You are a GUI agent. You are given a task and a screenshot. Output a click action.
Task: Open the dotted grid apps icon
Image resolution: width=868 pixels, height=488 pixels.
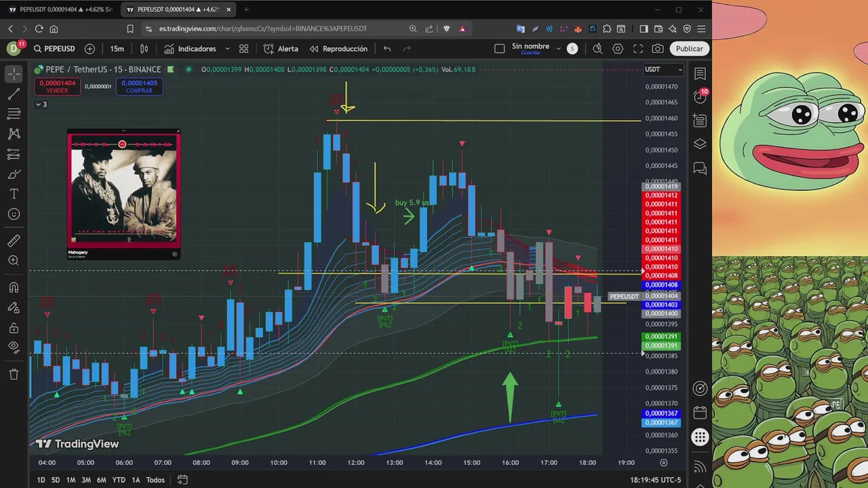pos(701,437)
